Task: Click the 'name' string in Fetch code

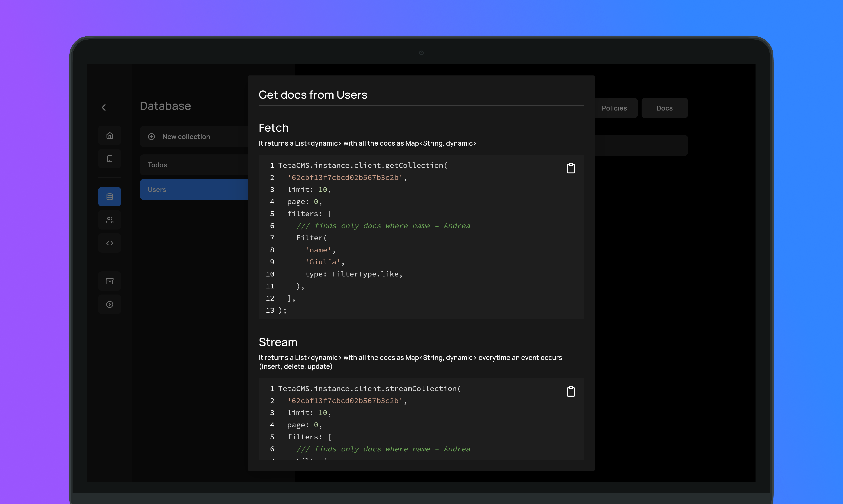Action: tap(318, 250)
